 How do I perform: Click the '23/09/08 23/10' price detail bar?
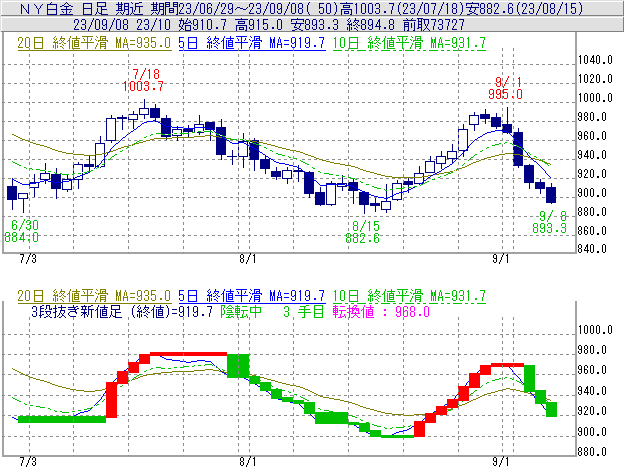312,25
